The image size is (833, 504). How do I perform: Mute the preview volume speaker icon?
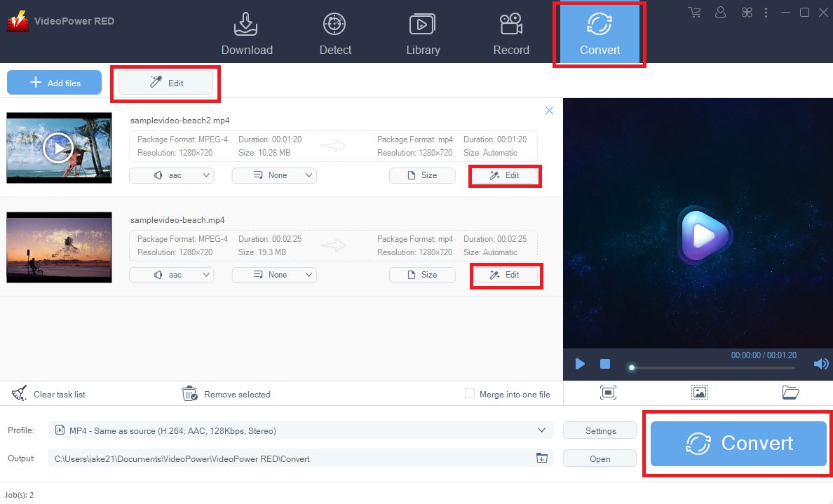pos(821,364)
